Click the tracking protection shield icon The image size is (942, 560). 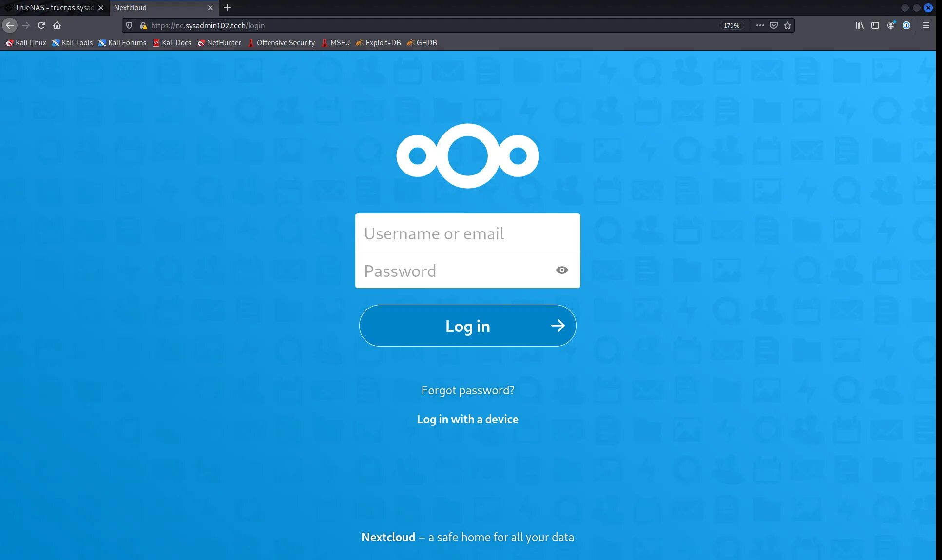click(129, 25)
